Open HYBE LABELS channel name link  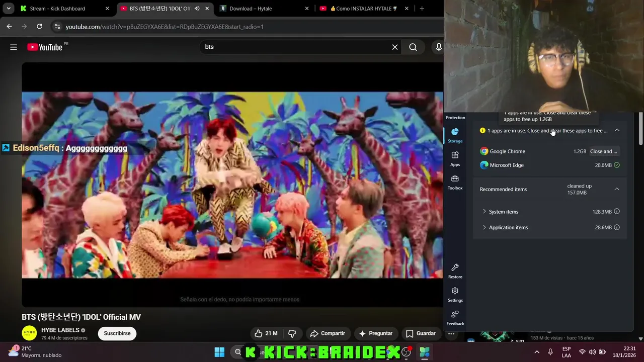point(60,330)
